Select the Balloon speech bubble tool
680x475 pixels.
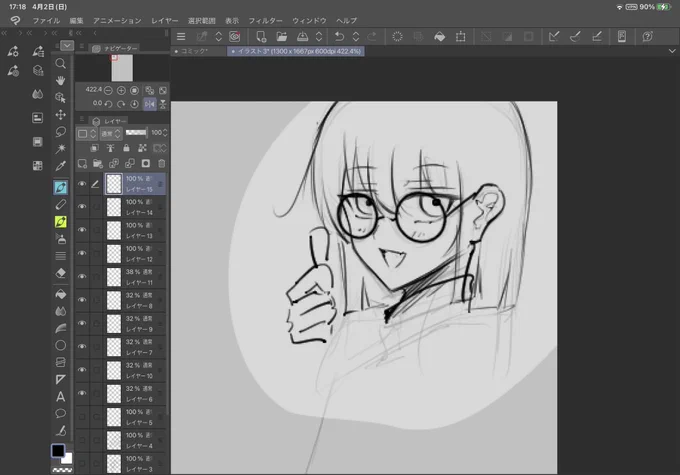[61, 413]
